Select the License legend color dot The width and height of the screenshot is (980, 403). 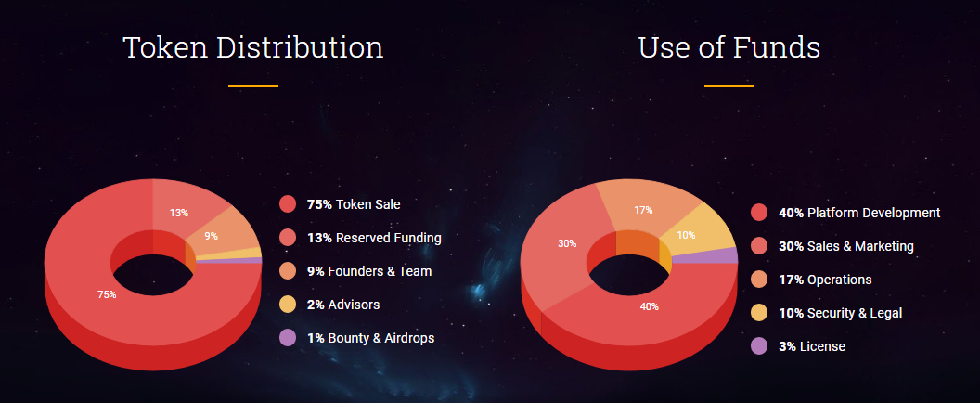point(759,346)
